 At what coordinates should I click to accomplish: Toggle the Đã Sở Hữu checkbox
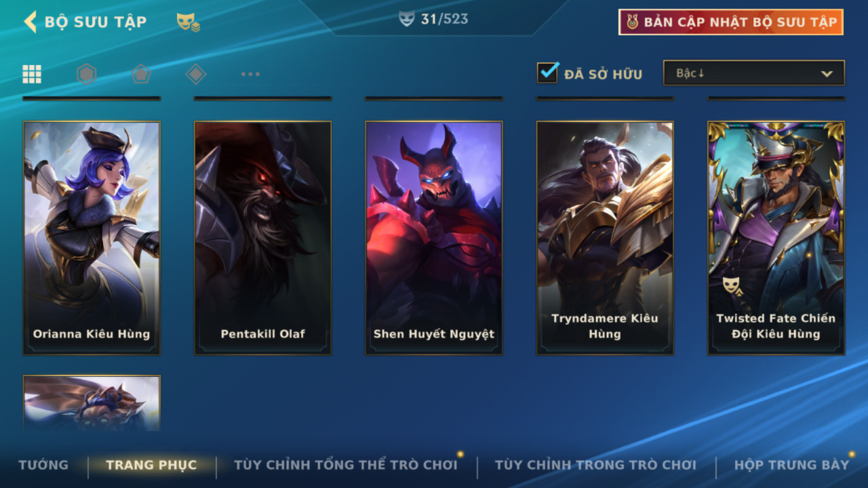coord(548,72)
